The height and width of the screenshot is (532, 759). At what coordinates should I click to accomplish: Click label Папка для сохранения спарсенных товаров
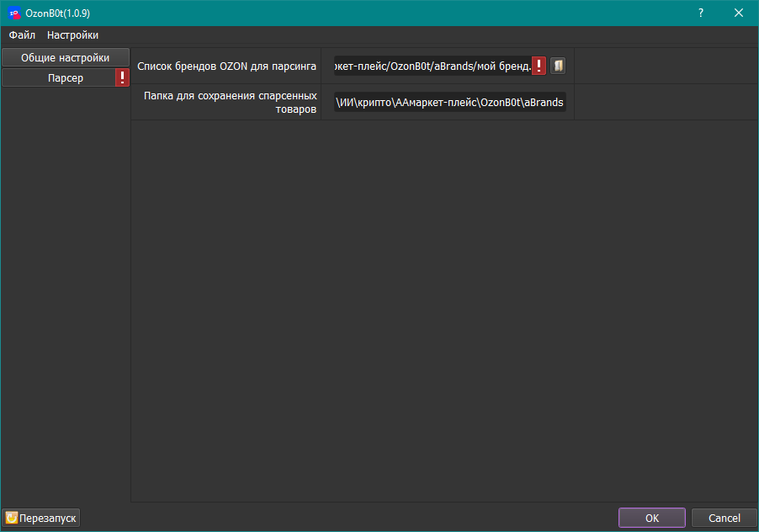pyautogui.click(x=230, y=103)
